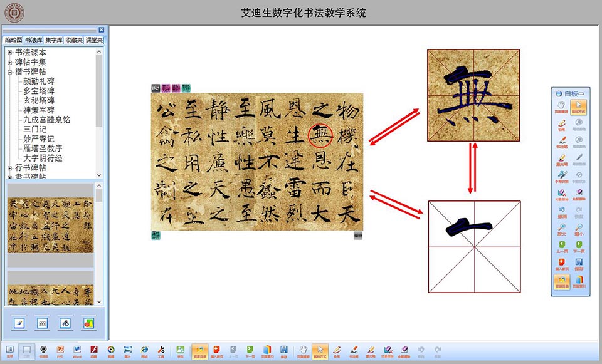
Task: Click the 学生 student icon
Action: pyautogui.click(x=180, y=351)
